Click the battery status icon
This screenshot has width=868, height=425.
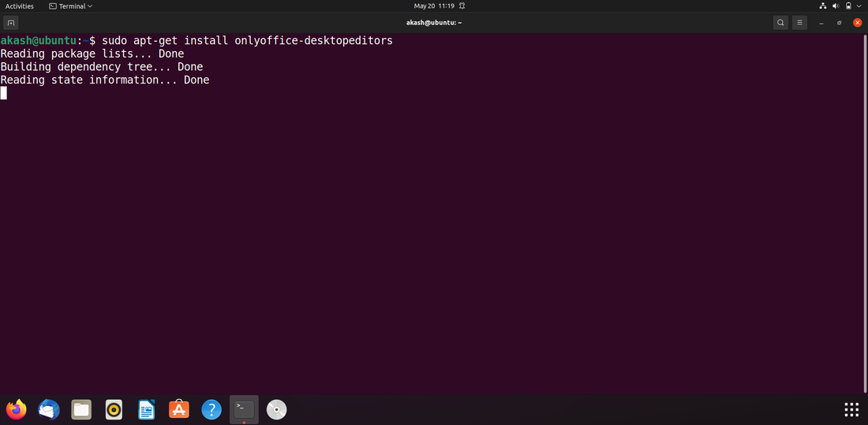coord(848,6)
